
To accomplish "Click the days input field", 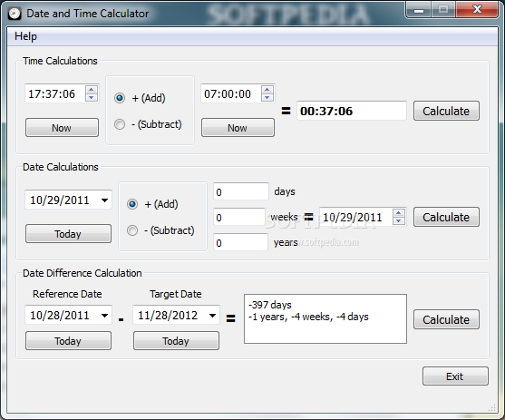I will [x=241, y=191].
